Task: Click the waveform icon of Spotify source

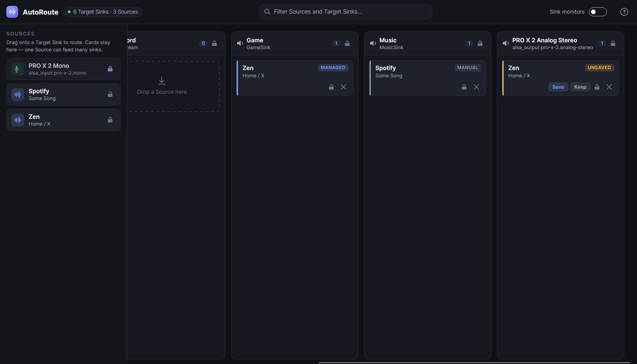Action: tap(18, 95)
